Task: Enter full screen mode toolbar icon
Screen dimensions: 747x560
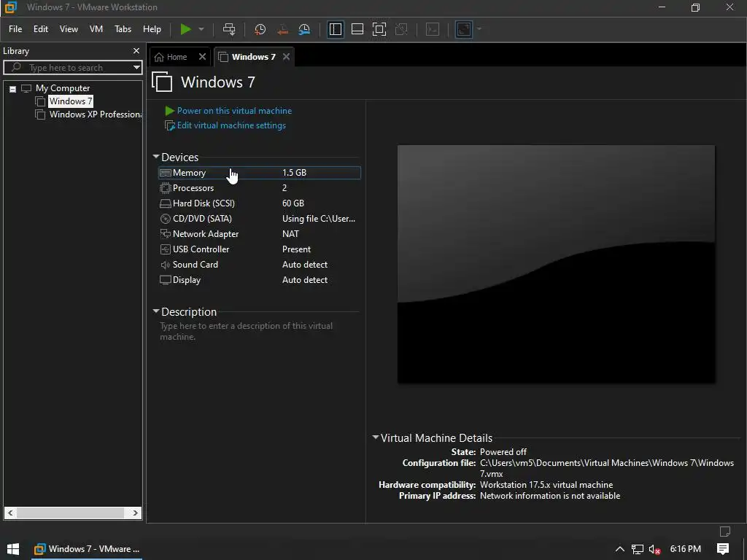Action: [x=379, y=29]
